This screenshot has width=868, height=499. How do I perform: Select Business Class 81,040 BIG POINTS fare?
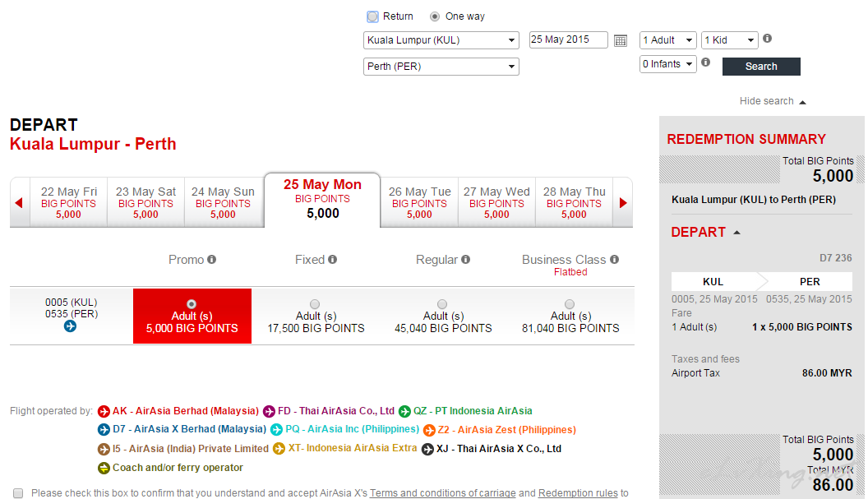pyautogui.click(x=569, y=304)
